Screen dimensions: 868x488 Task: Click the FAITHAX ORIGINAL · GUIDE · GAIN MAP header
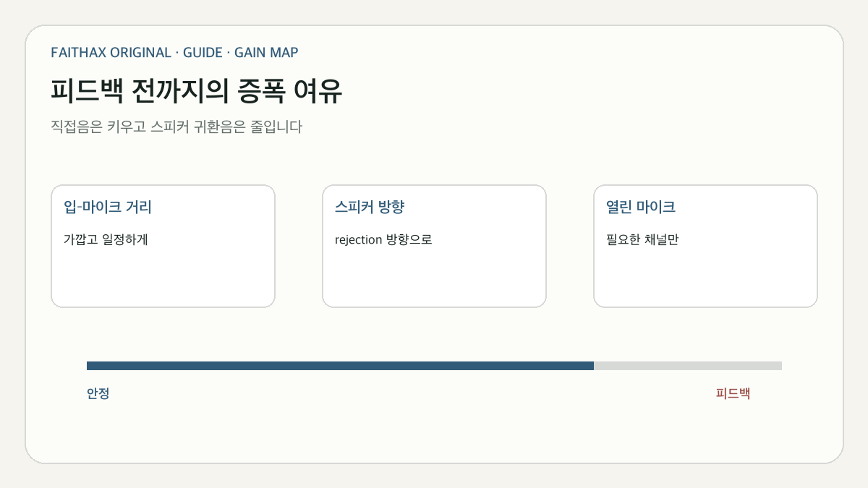(174, 53)
